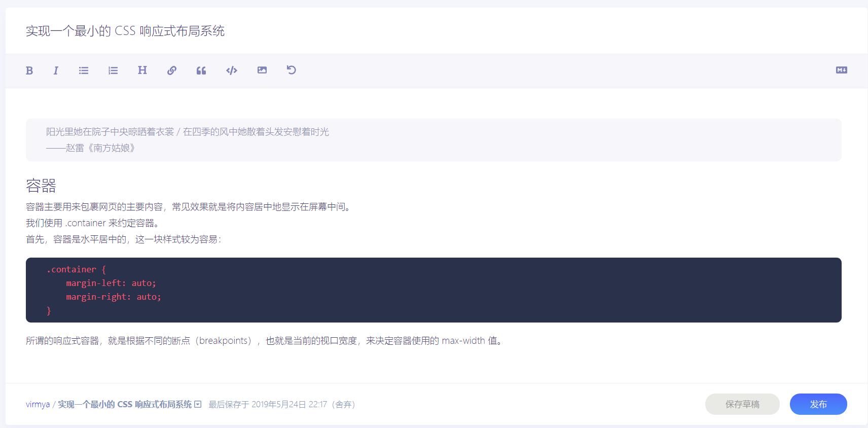Click the blockquote line with 赵雷《南方姑娘》
The width and height of the screenshot is (868, 428).
91,148
